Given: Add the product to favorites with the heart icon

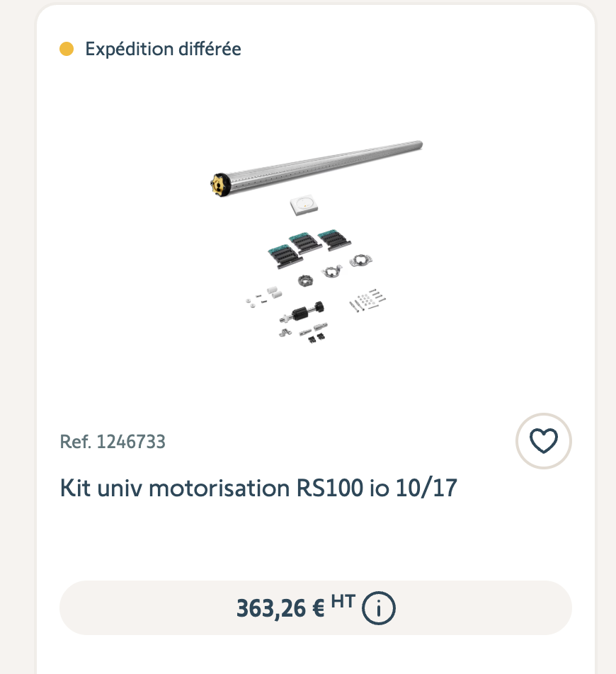Looking at the screenshot, I should pyautogui.click(x=543, y=440).
